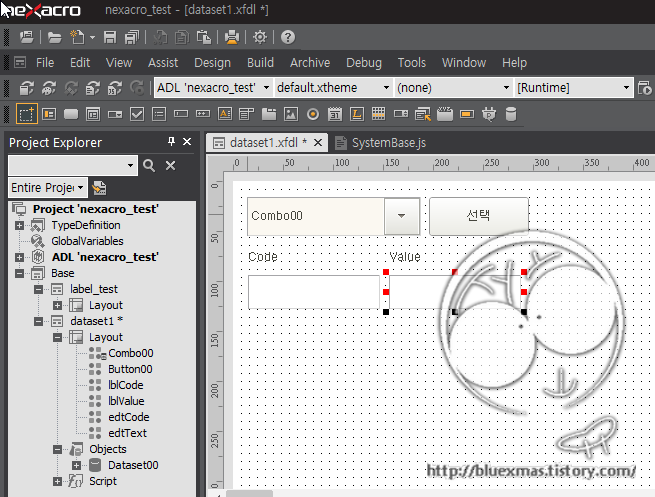Expand the TypeDefinition node
Viewport: 655px width, 497px height.
point(19,226)
